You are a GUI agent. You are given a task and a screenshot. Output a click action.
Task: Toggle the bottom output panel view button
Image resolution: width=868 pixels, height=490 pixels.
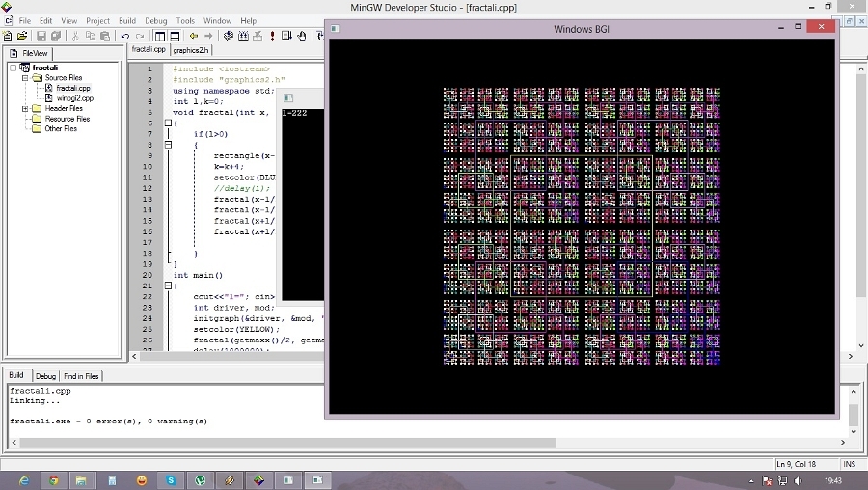[x=175, y=36]
